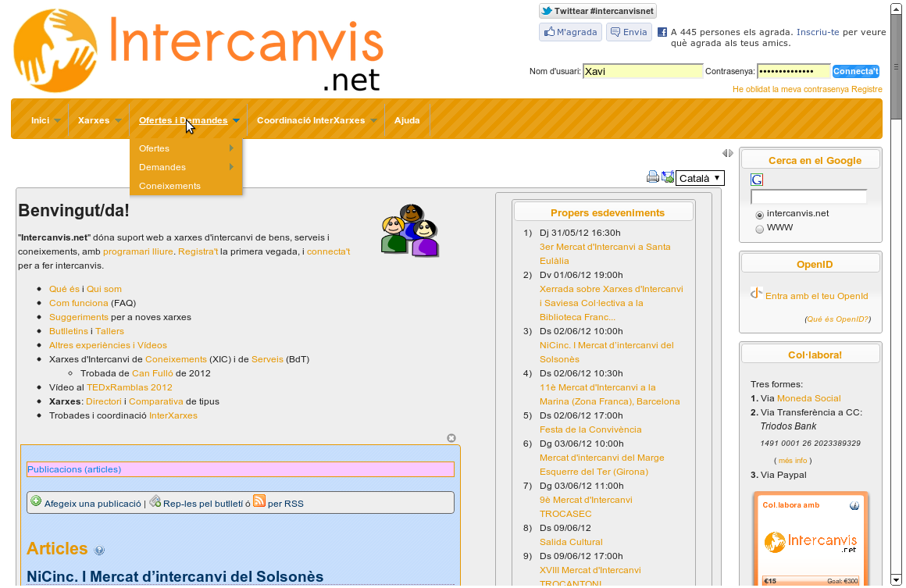Click the help icon next to Articles heading
Screen dimensions: 906x588
pos(99,551)
